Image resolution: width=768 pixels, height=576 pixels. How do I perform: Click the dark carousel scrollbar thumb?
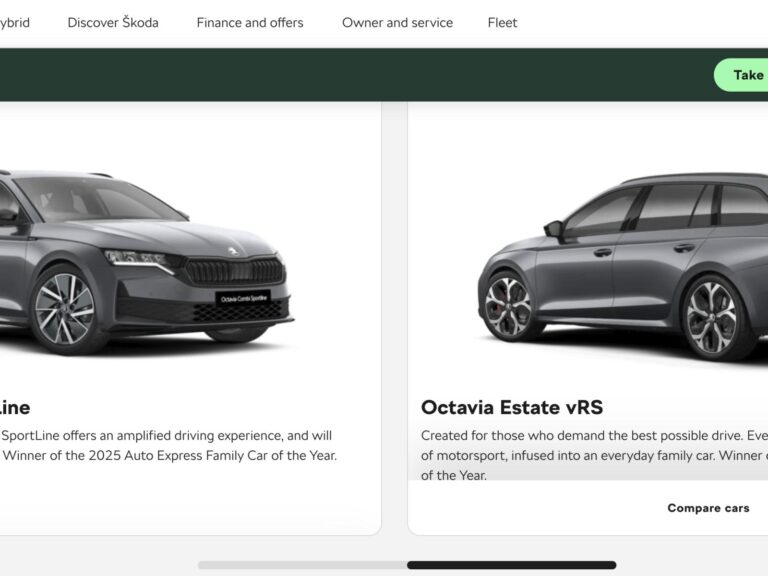(x=511, y=565)
